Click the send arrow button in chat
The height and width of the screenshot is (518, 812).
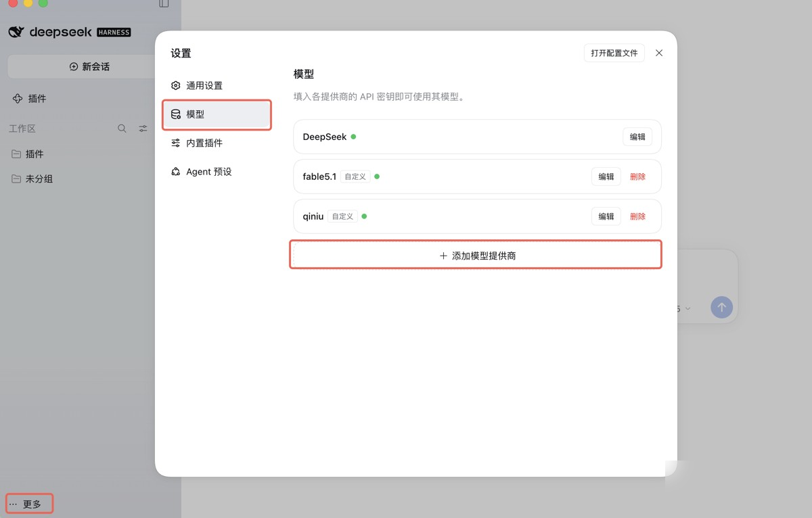pyautogui.click(x=721, y=308)
